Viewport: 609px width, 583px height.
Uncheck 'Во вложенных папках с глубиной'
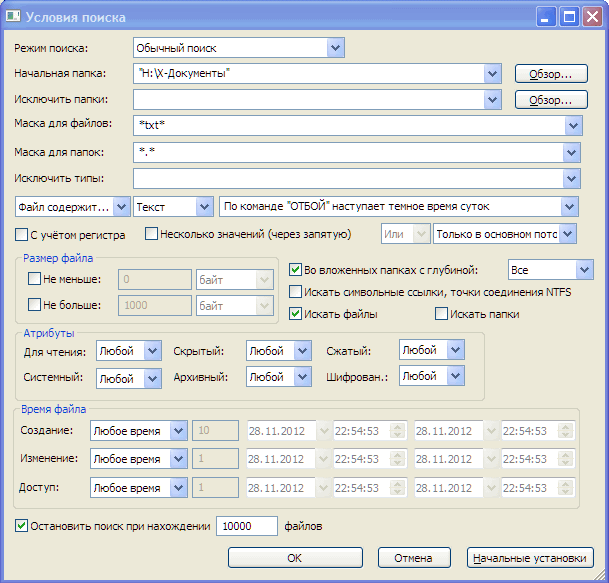(296, 270)
